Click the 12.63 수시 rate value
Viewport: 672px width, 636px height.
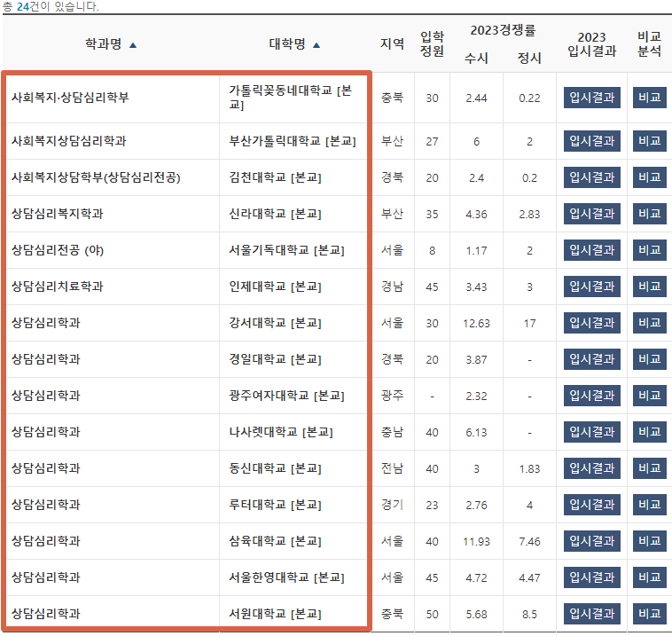476,324
